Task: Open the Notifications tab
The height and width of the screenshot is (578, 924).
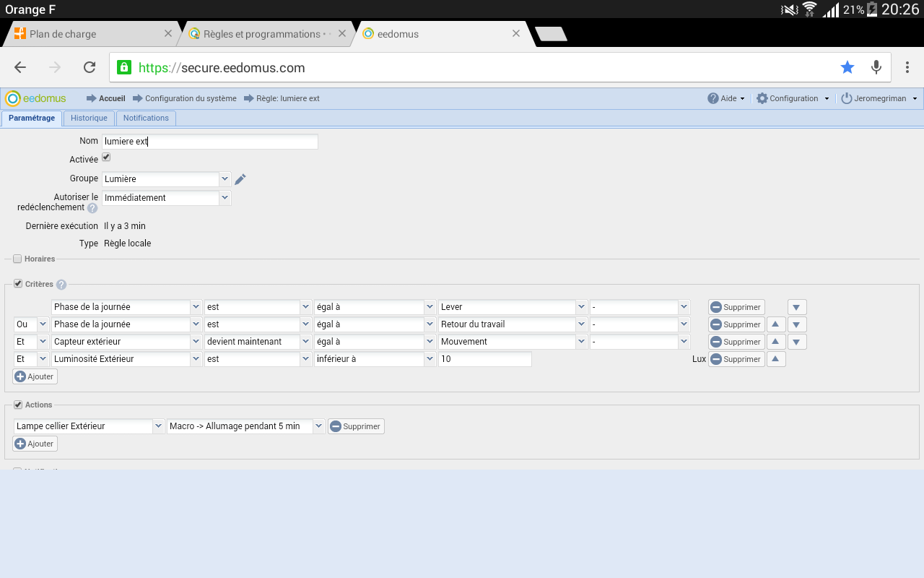Action: 146,118
